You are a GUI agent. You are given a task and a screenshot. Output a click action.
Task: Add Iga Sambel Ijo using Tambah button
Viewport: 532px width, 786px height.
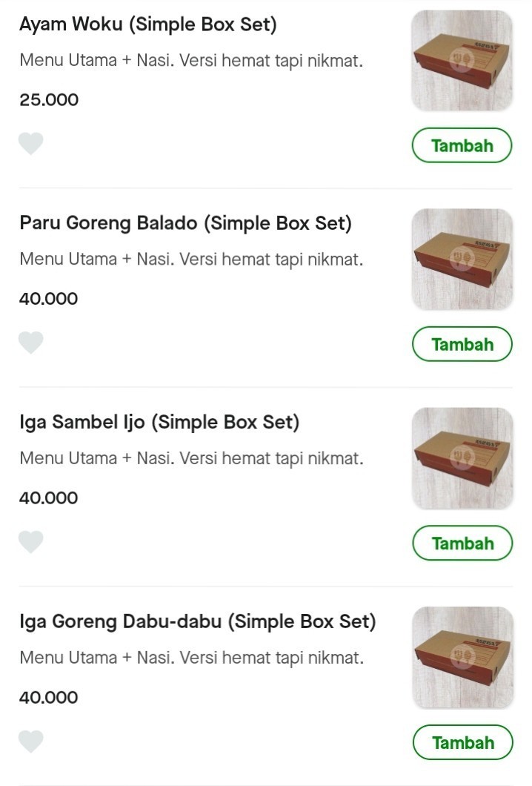coord(462,543)
